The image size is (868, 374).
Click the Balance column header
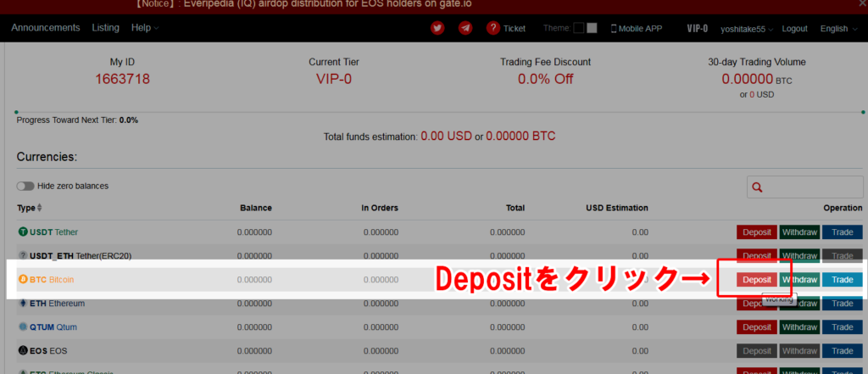point(256,209)
